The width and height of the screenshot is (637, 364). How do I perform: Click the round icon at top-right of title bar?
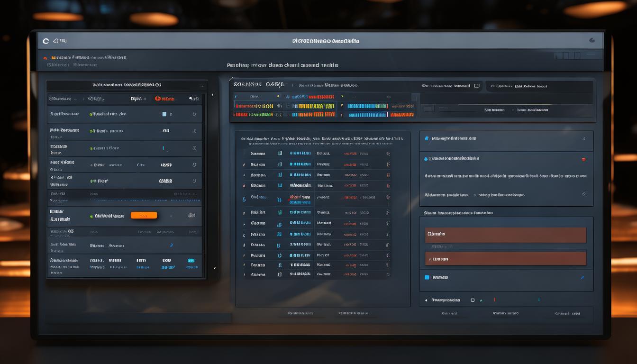(592, 40)
